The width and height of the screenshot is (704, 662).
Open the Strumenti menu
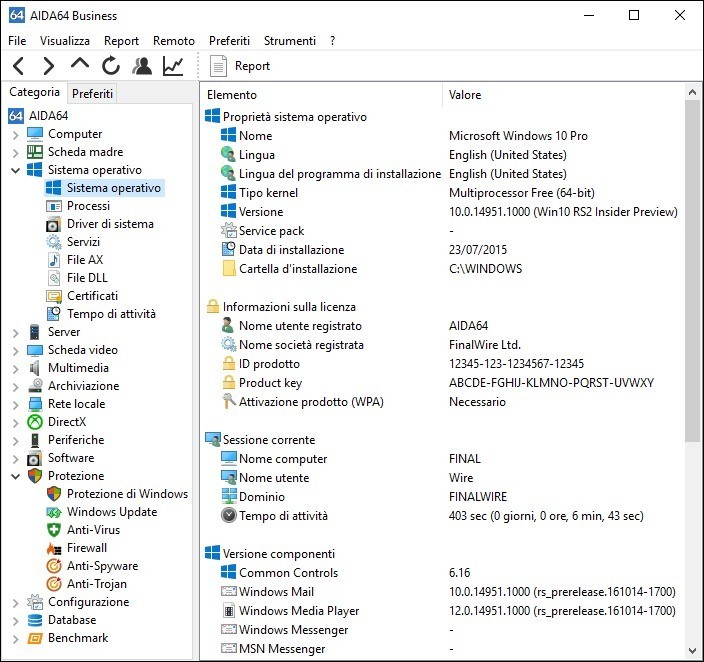(289, 41)
